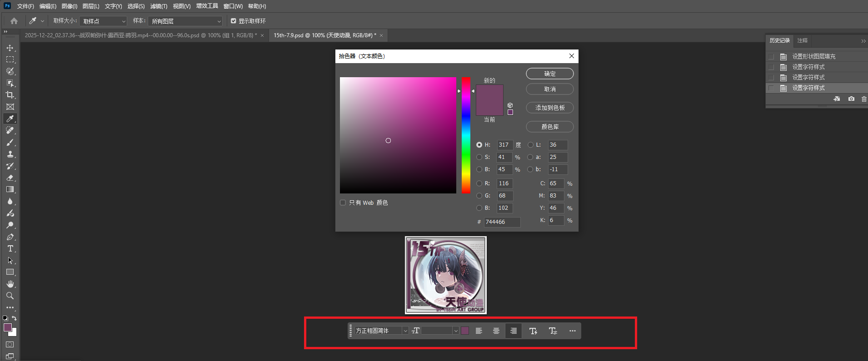Viewport: 868px width, 361px height.
Task: Select the Crop tool
Action: point(10,95)
